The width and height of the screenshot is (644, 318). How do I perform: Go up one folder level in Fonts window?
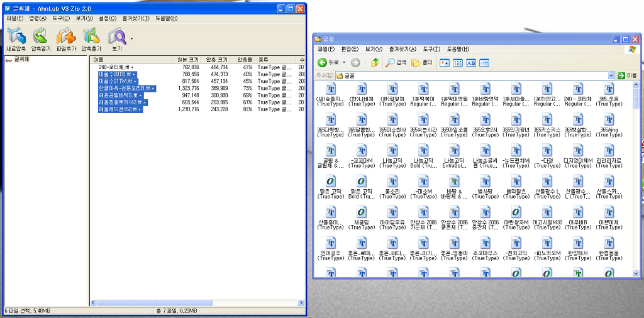375,62
